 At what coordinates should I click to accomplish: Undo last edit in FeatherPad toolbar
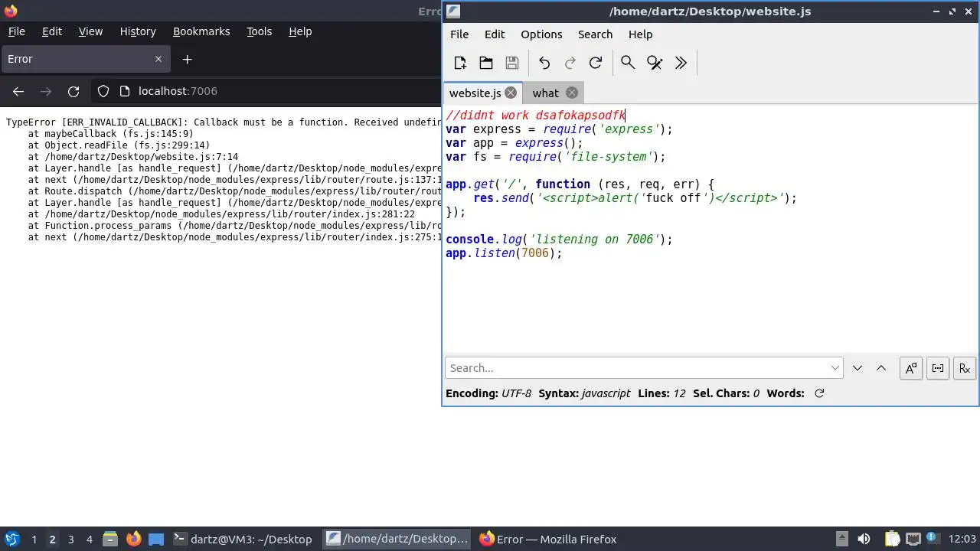pyautogui.click(x=544, y=63)
